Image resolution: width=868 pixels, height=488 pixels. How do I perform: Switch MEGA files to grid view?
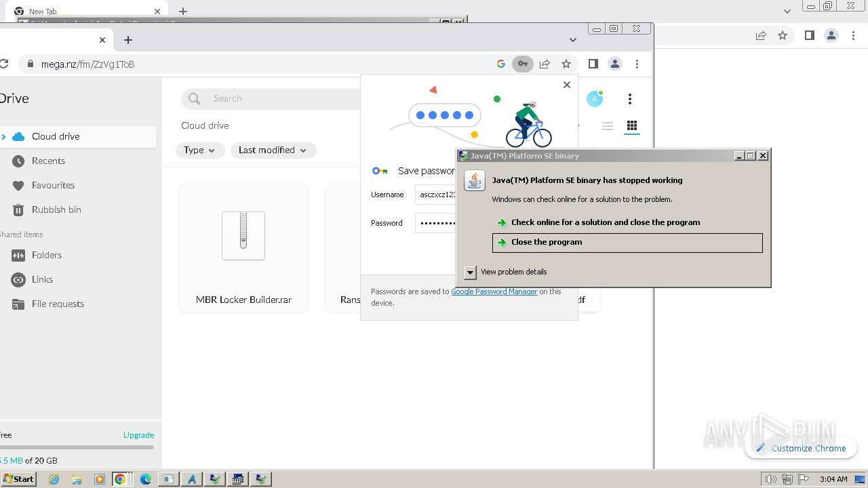(x=632, y=126)
